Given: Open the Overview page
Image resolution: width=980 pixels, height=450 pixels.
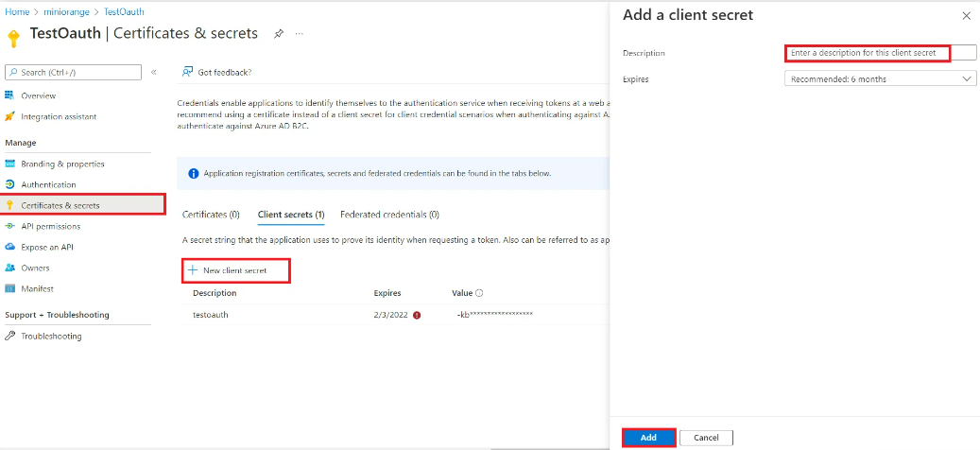Looking at the screenshot, I should click(x=38, y=95).
